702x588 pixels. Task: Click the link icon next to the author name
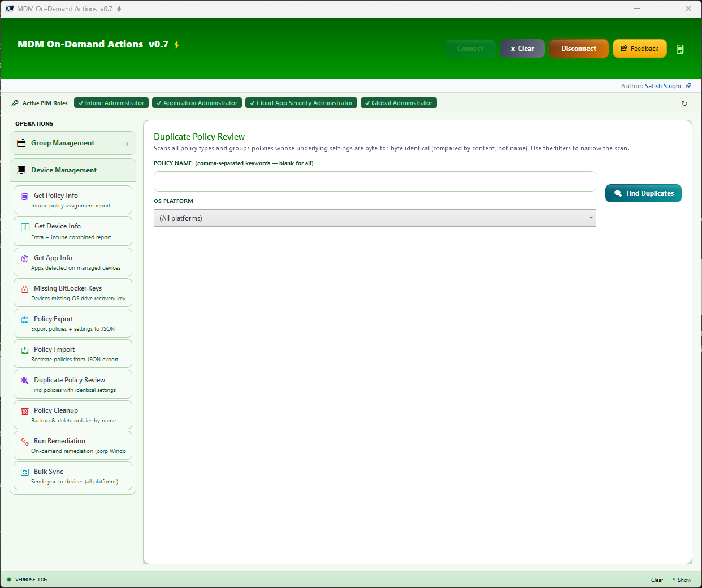click(688, 86)
